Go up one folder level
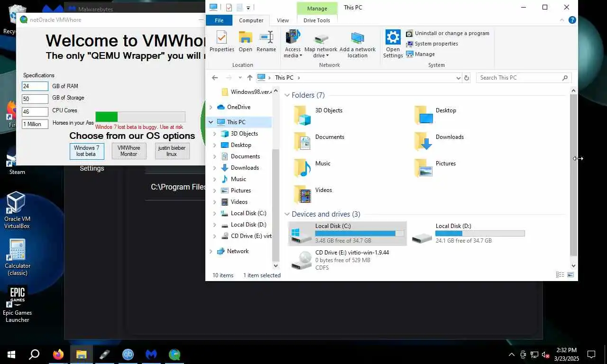The height and width of the screenshot is (364, 607). pos(249,78)
